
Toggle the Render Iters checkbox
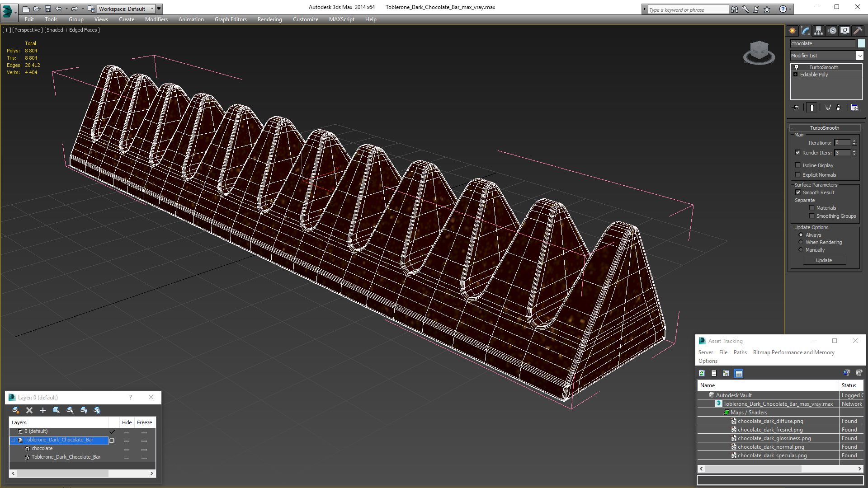(x=797, y=153)
